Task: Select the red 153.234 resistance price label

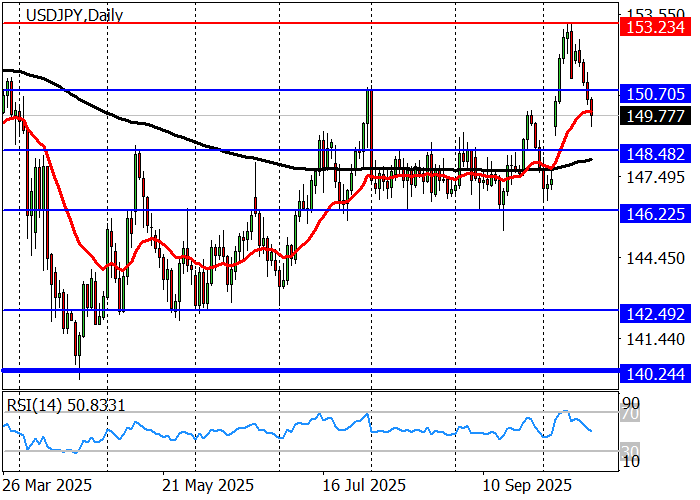Action: pos(655,30)
